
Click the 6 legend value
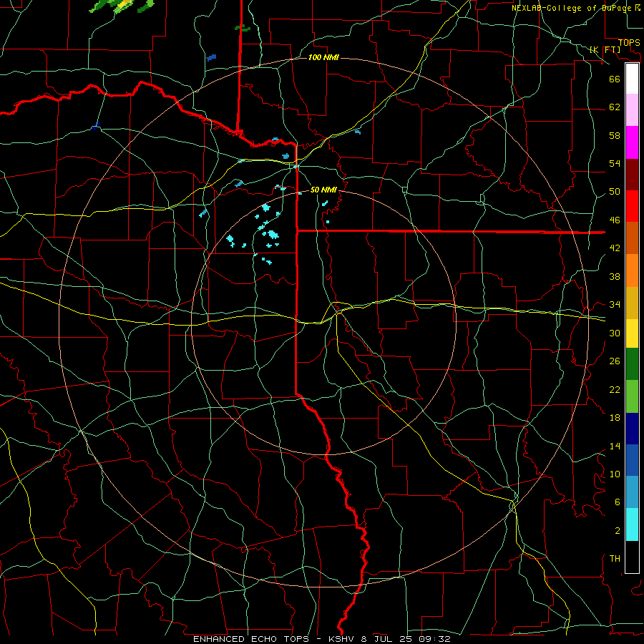[617, 502]
